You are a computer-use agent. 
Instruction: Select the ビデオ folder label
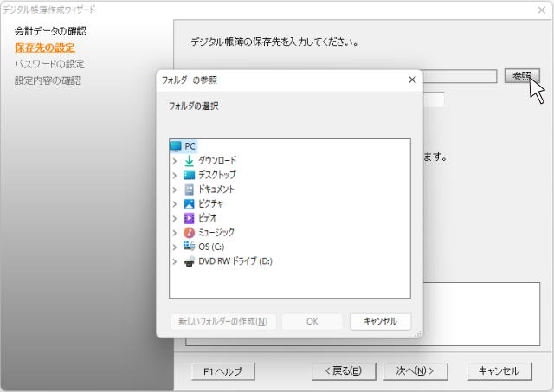click(x=208, y=218)
